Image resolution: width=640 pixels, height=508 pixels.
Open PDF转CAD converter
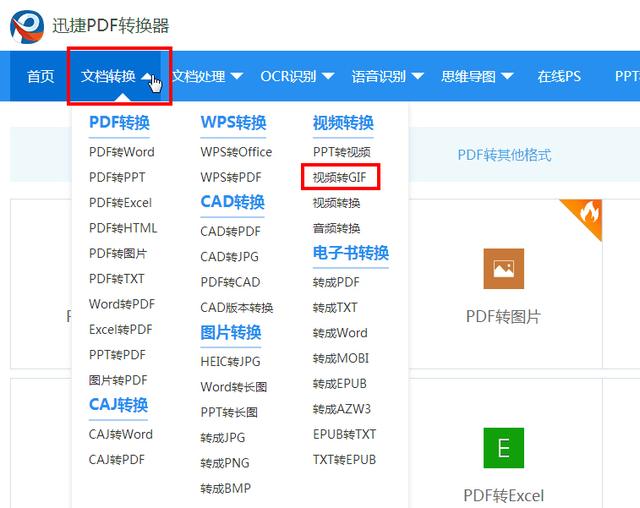pos(230,282)
